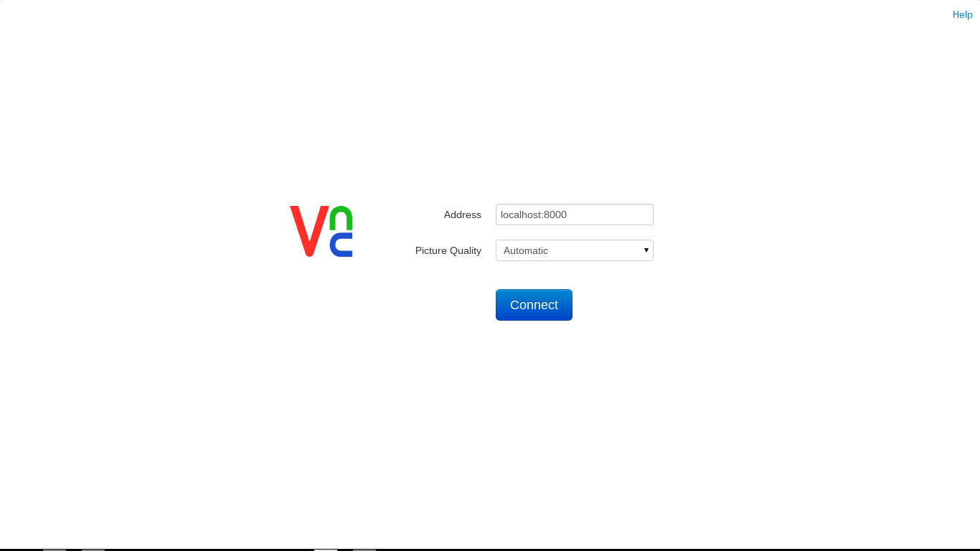Viewport: 980px width, 551px height.
Task: Select the Picture Quality selector showing Automatic
Action: coord(575,250)
